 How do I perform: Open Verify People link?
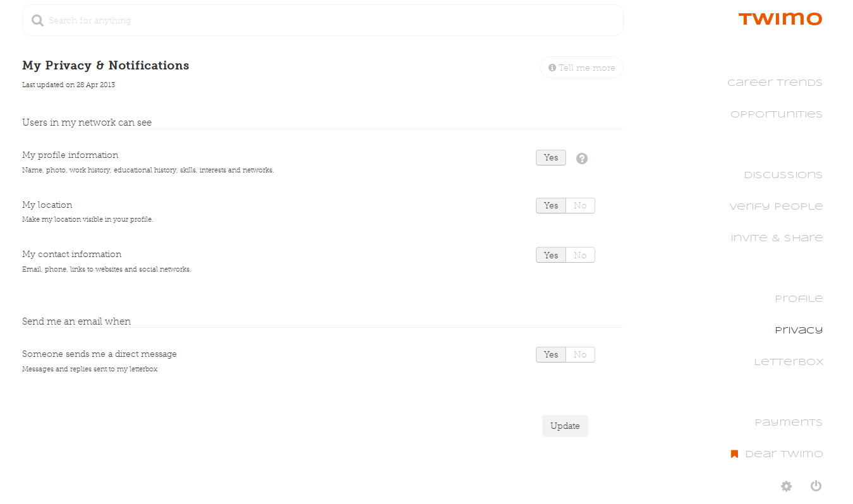(776, 207)
